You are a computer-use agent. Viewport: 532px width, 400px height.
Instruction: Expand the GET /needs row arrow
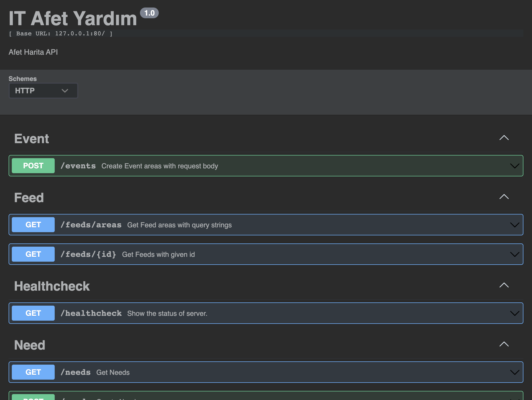click(515, 372)
